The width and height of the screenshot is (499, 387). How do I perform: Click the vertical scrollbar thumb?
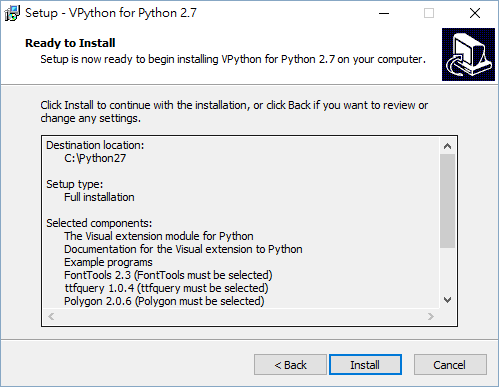(x=448, y=201)
